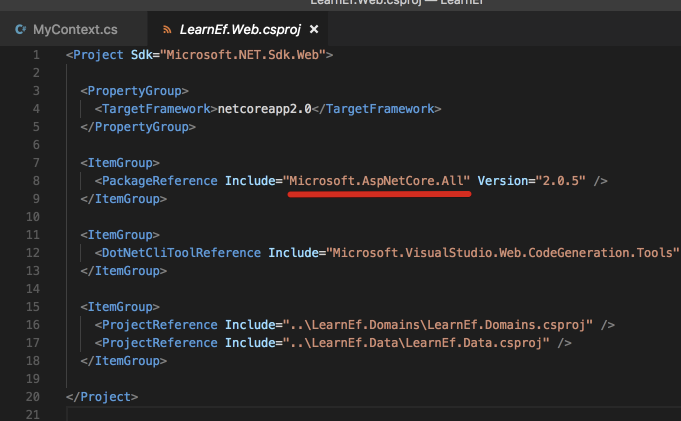681x421 pixels.
Task: Click line number 1 in the gutter
Action: [x=36, y=55]
